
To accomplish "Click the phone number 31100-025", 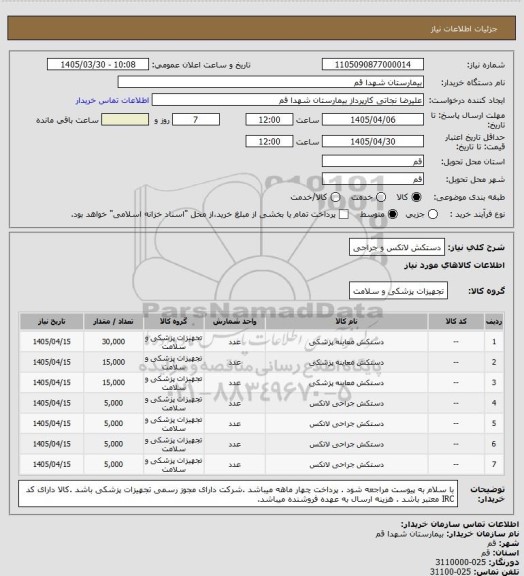I will tap(450, 572).
